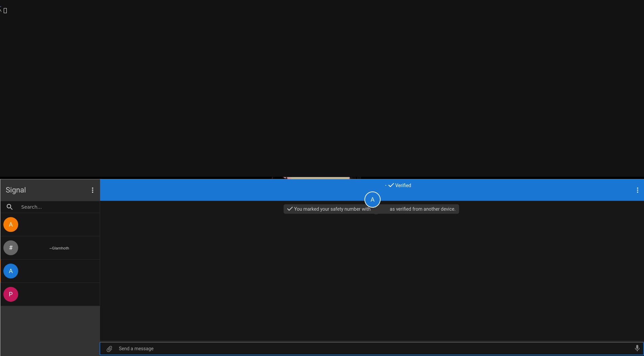The image size is (644, 356).
Task: Click the pink P conversation avatar
Action: pos(11,294)
